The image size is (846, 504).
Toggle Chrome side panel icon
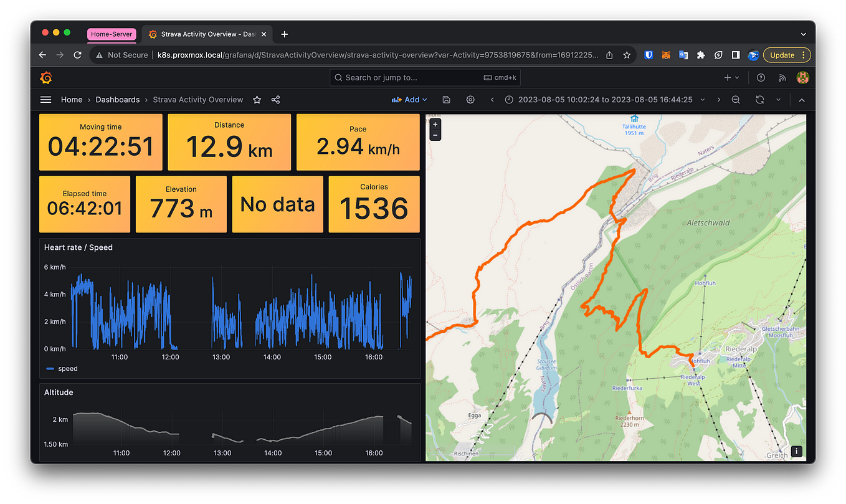coord(736,55)
